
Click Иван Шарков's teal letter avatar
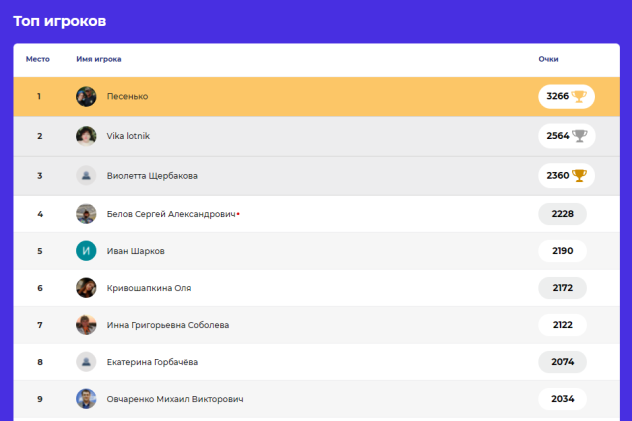tap(86, 250)
